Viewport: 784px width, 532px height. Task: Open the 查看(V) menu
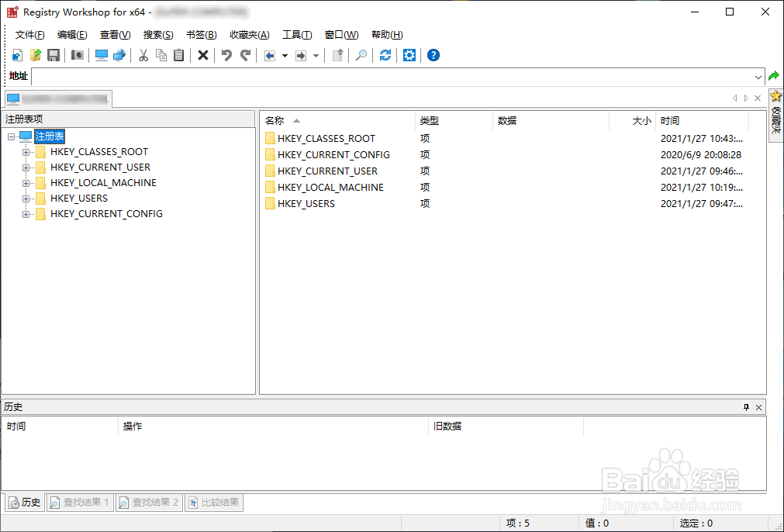[x=115, y=34]
